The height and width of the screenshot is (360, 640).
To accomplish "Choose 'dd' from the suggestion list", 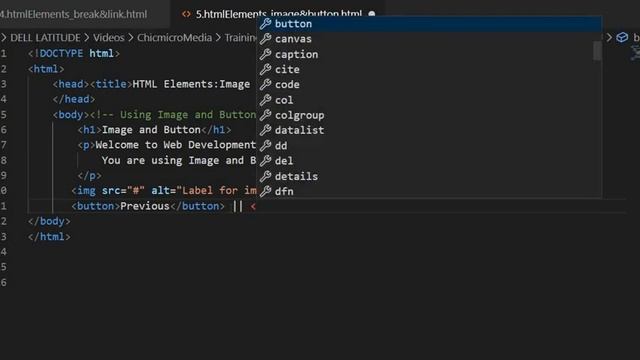I will click(429, 146).
